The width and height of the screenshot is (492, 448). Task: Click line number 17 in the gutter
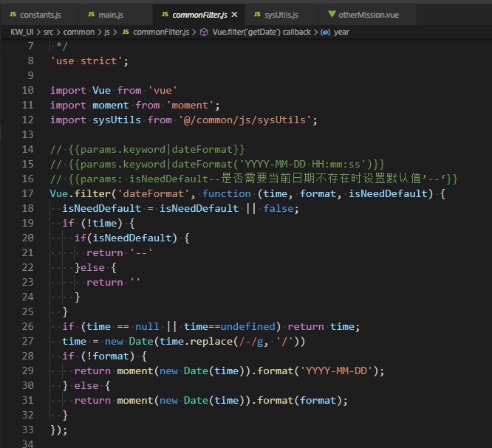(27, 193)
